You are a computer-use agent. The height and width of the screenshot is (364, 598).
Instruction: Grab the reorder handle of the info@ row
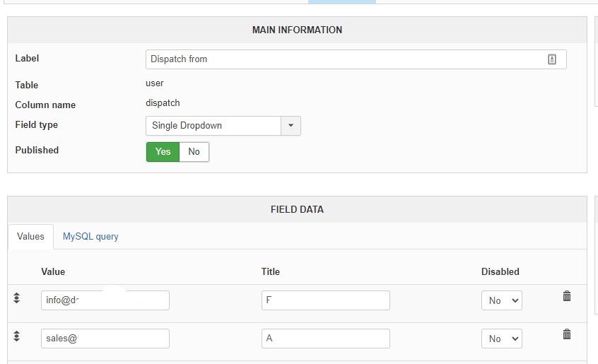[17, 299]
